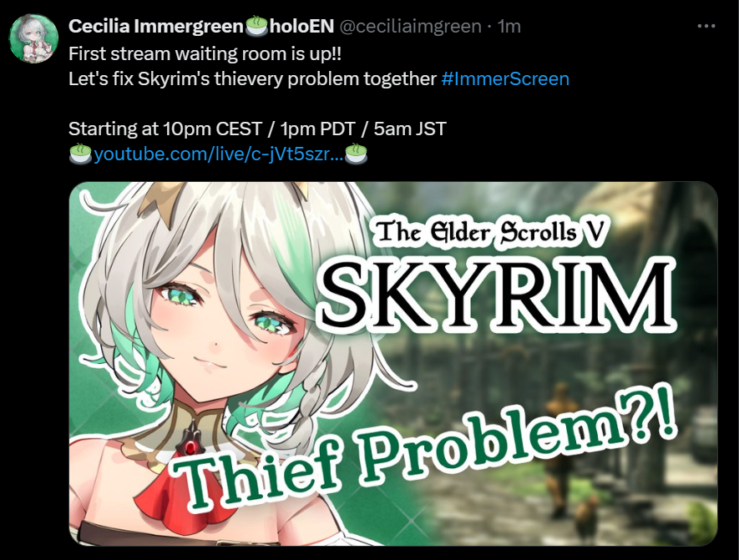739x560 pixels.
Task: Open the three-dot more options menu
Action: click(x=706, y=27)
